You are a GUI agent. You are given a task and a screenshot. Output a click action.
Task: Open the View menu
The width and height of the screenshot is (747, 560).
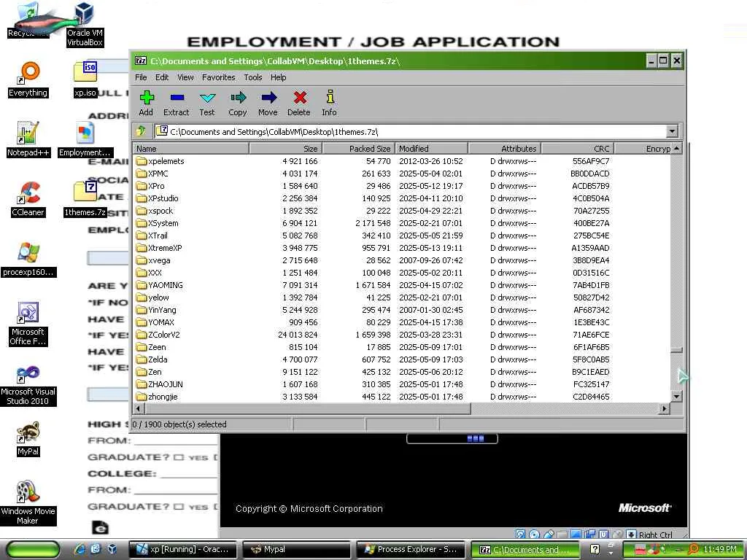point(185,77)
